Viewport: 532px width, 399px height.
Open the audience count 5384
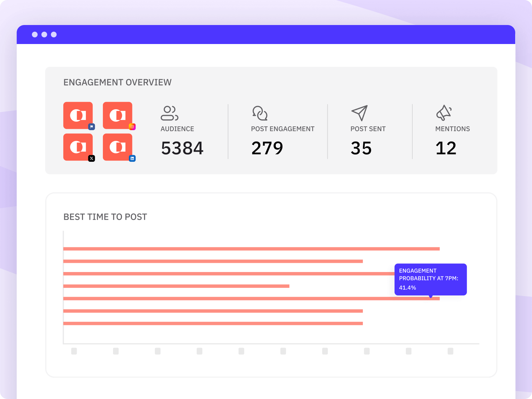182,148
